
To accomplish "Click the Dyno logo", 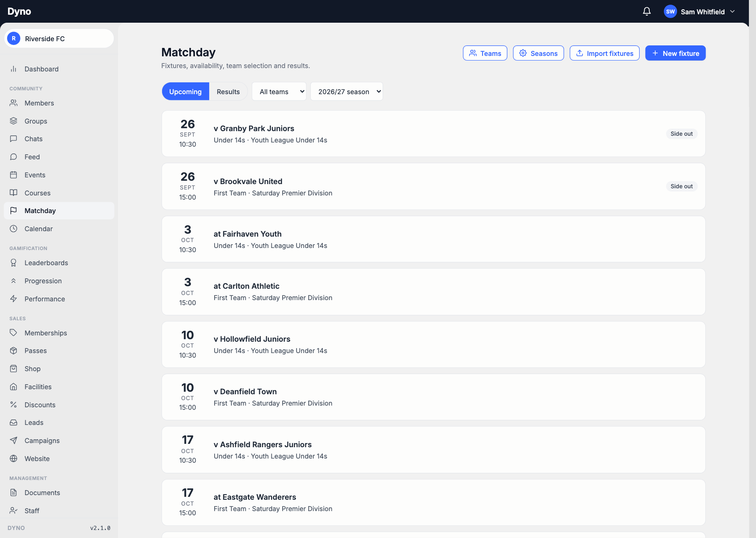I will (x=19, y=11).
